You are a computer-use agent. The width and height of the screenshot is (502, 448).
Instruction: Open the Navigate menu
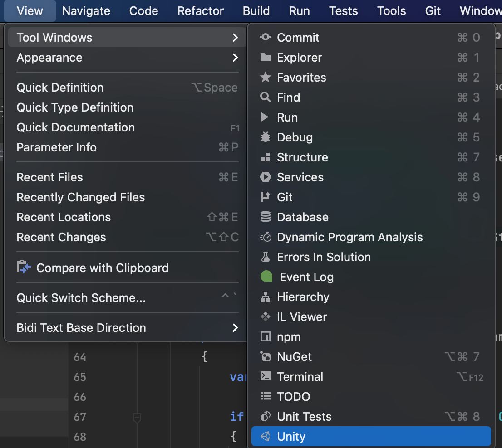pos(86,11)
